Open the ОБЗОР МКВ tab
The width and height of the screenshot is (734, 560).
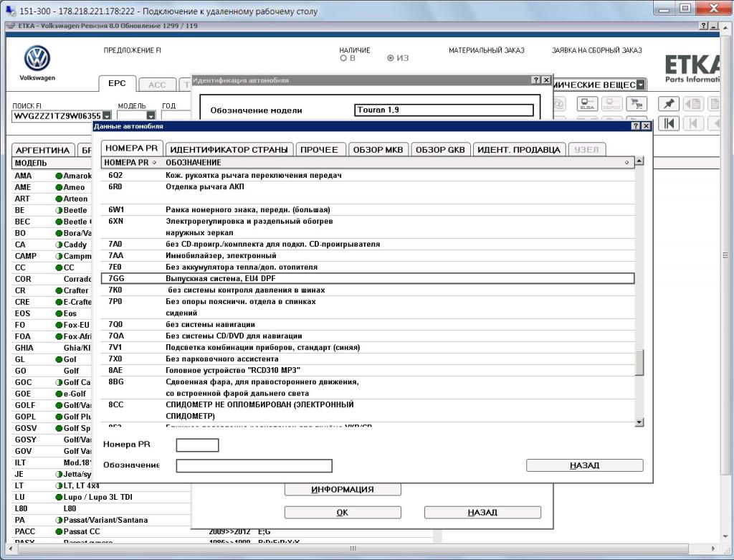tap(378, 149)
